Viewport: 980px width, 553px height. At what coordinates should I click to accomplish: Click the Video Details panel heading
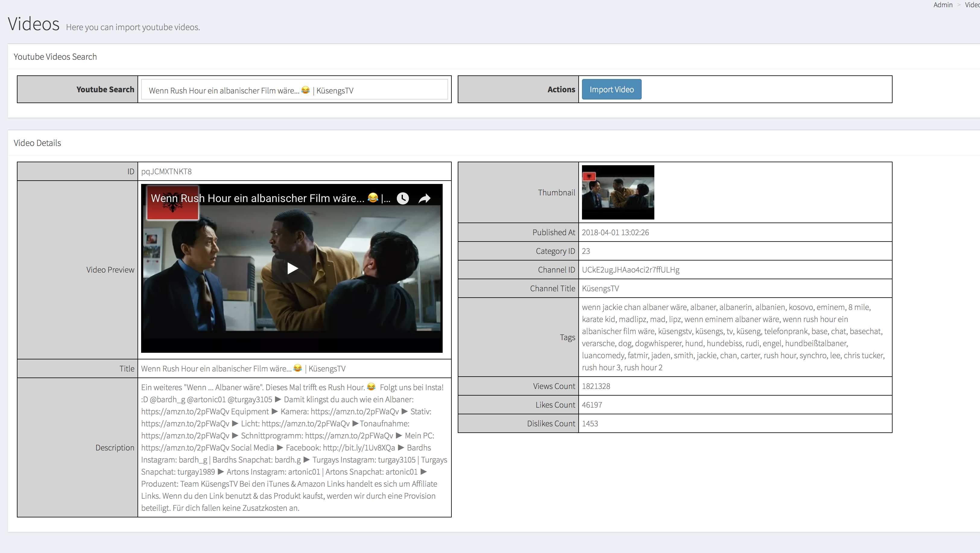point(37,143)
